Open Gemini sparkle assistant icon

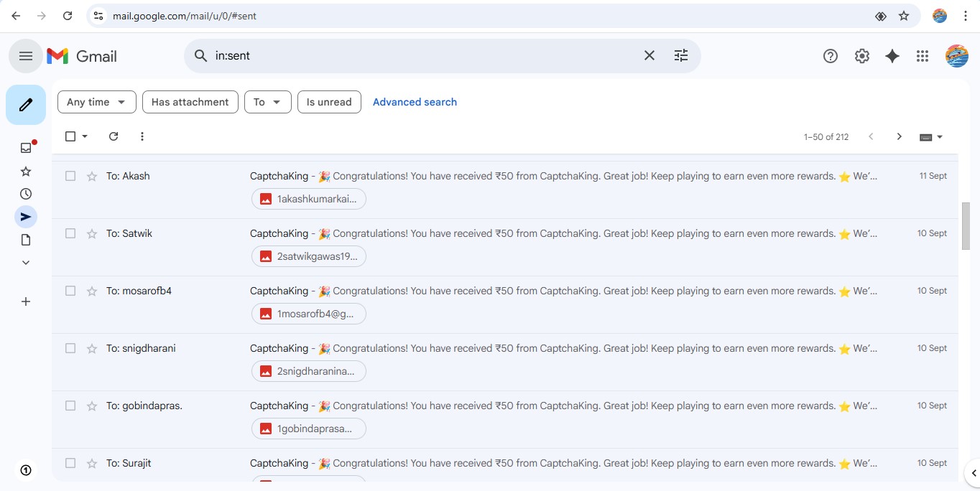pos(892,56)
